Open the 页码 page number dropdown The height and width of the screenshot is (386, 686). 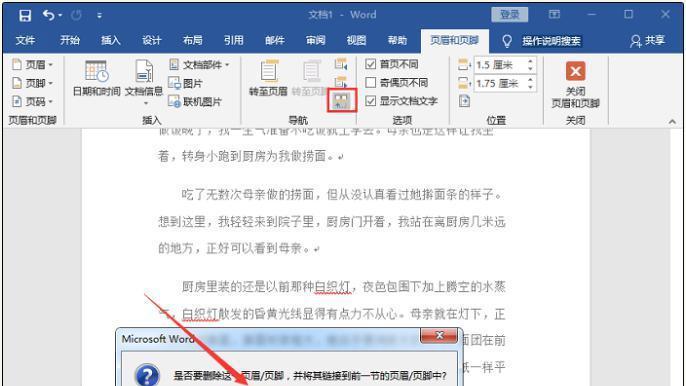[33, 102]
